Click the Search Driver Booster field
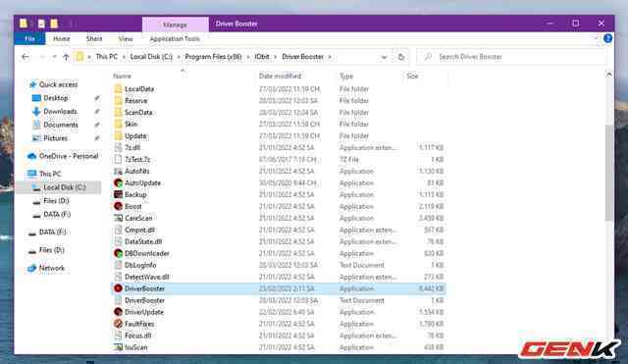The width and height of the screenshot is (628, 364). [x=511, y=57]
